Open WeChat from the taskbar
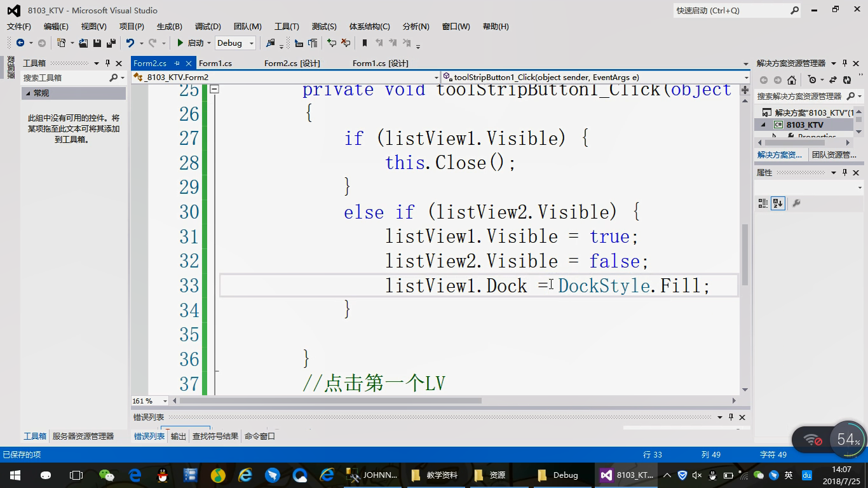The height and width of the screenshot is (488, 868). [x=107, y=475]
